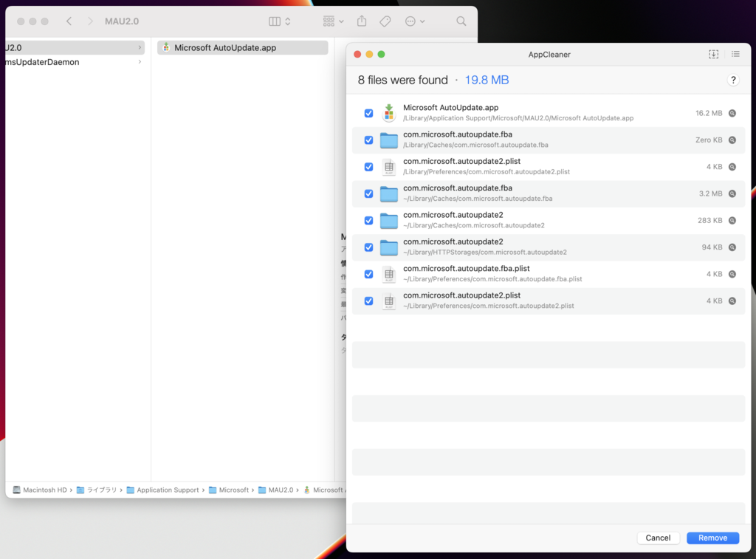Open Finder search via the magnifying glass icon
Screen dimensions: 756x559
point(461,21)
